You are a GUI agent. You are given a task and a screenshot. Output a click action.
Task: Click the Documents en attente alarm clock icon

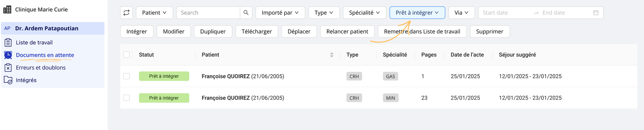click(8, 55)
